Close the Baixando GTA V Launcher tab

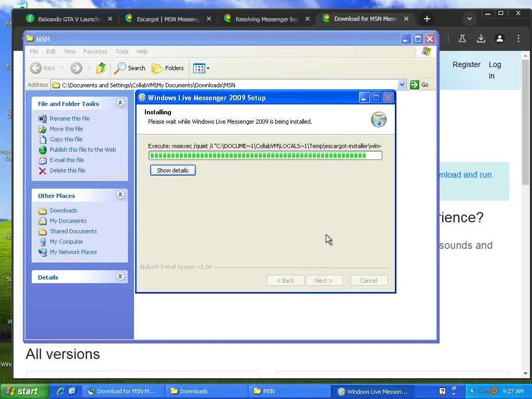(x=110, y=19)
